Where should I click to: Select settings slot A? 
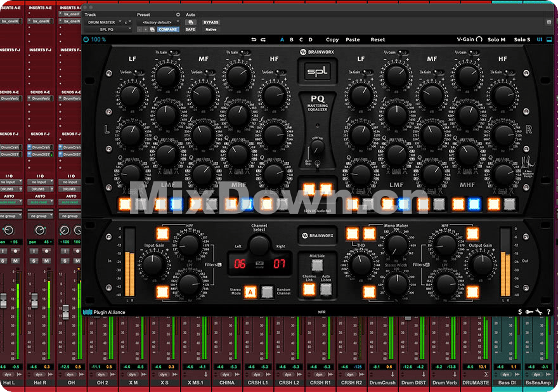282,39
